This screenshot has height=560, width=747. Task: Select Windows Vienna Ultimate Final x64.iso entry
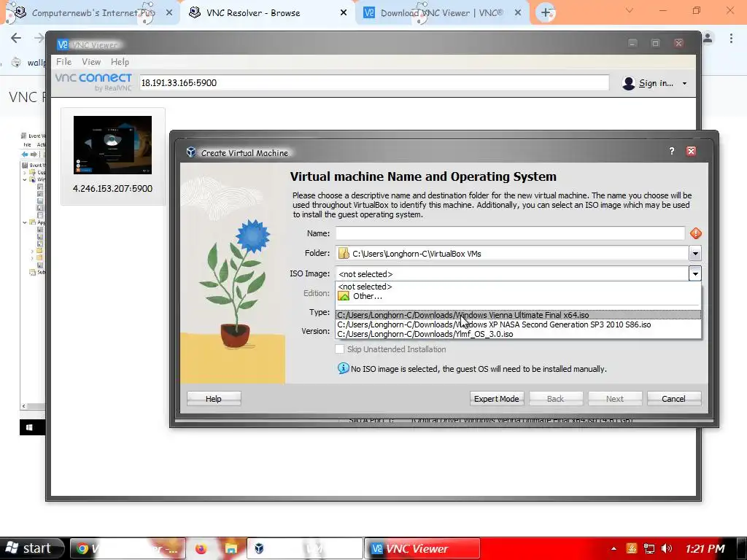[519, 315]
